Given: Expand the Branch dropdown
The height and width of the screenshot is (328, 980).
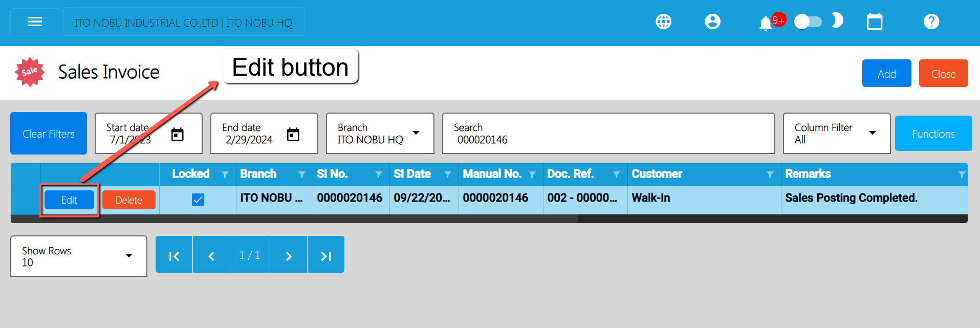Looking at the screenshot, I should tap(416, 133).
